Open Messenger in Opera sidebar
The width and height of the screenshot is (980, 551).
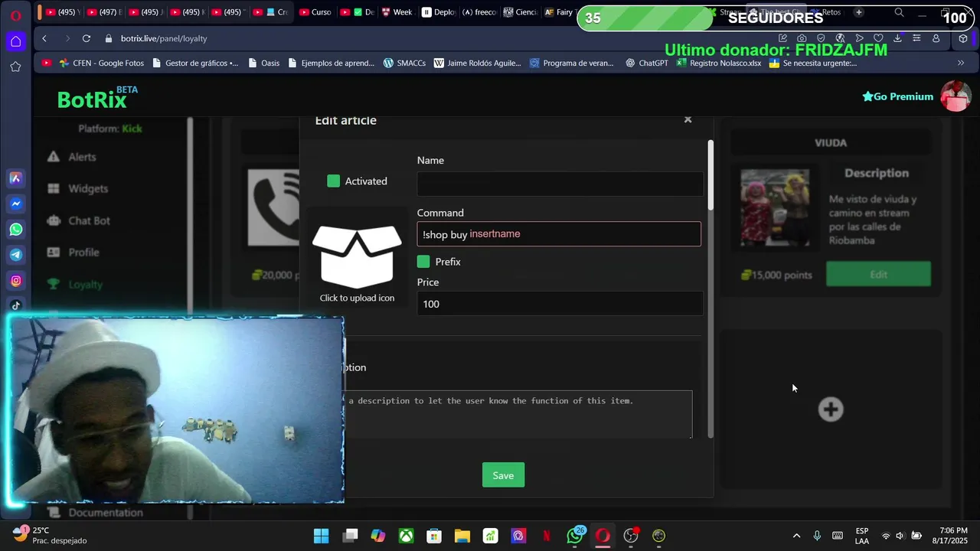tap(15, 204)
